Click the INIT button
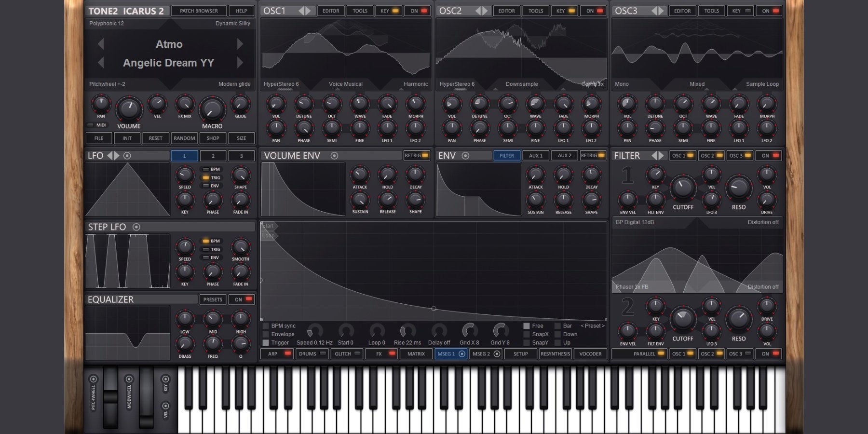 [127, 138]
